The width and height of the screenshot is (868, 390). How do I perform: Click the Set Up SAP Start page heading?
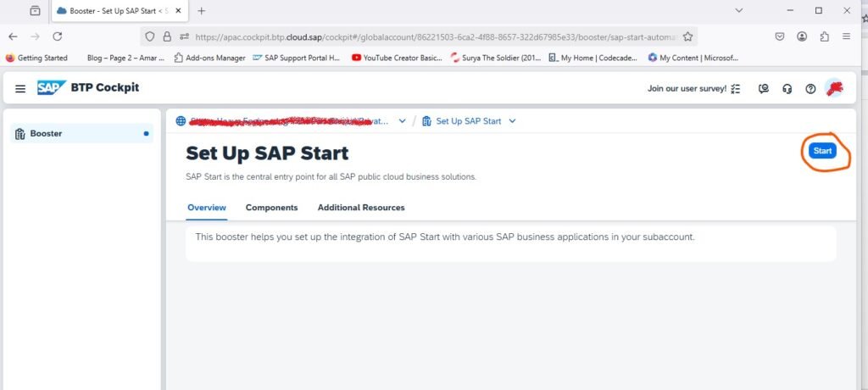pyautogui.click(x=267, y=153)
